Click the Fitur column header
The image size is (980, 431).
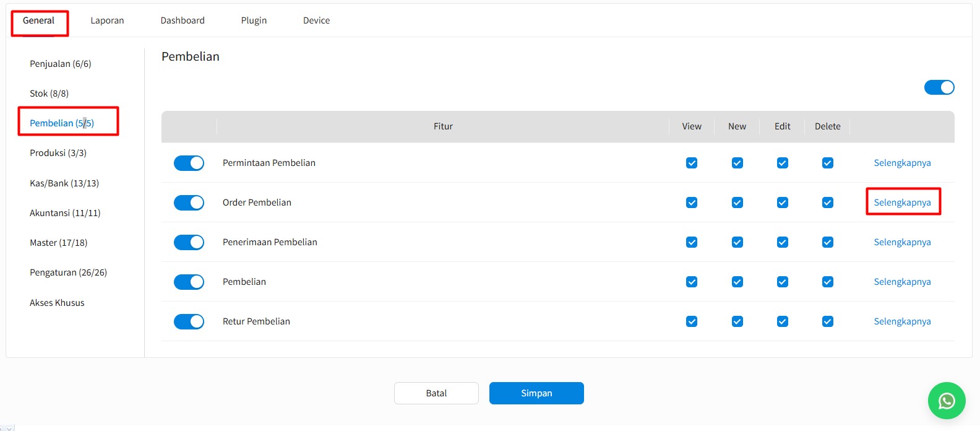coord(443,126)
